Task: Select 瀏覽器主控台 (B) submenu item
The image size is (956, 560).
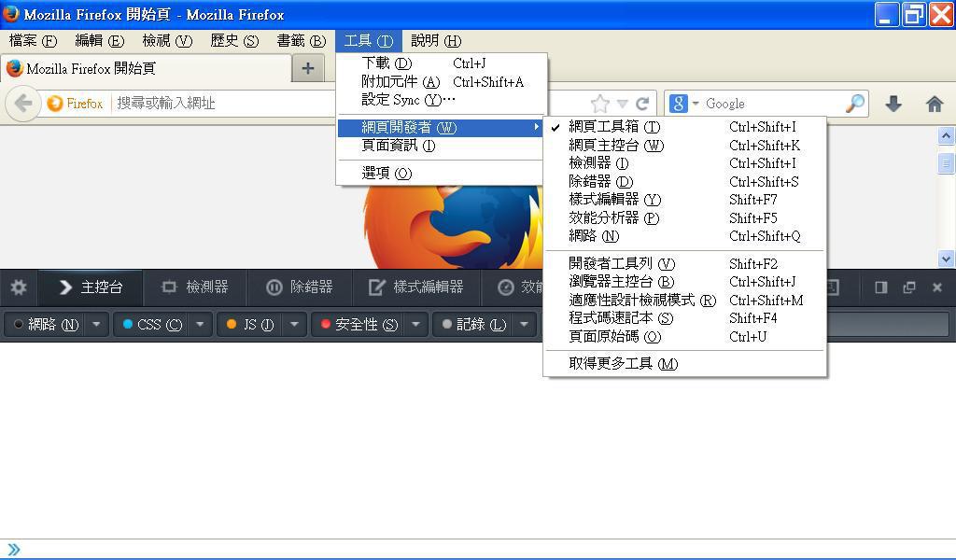Action: pyautogui.click(x=684, y=282)
